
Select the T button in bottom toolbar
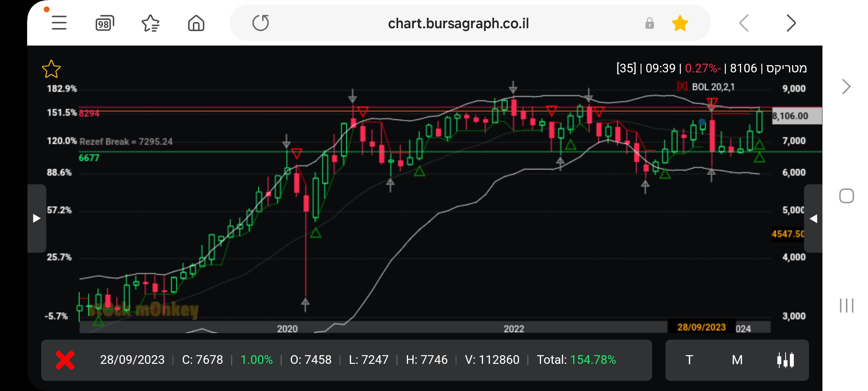pyautogui.click(x=689, y=360)
